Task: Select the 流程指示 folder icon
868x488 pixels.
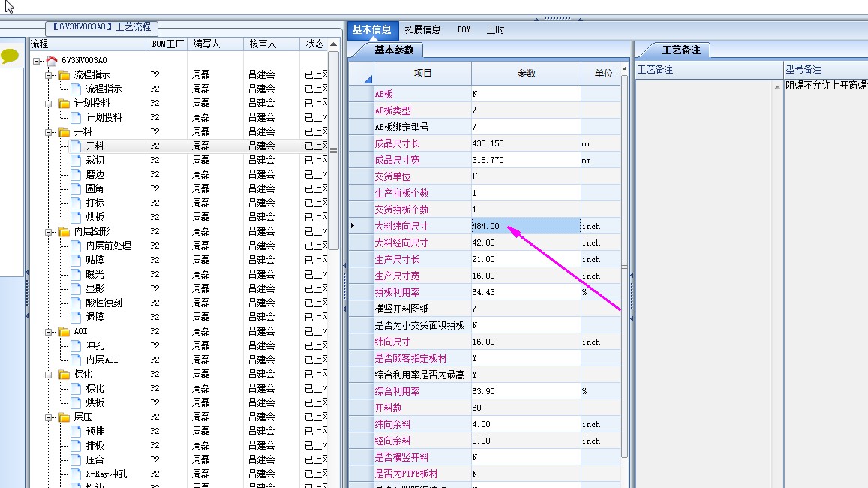Action: (65, 75)
